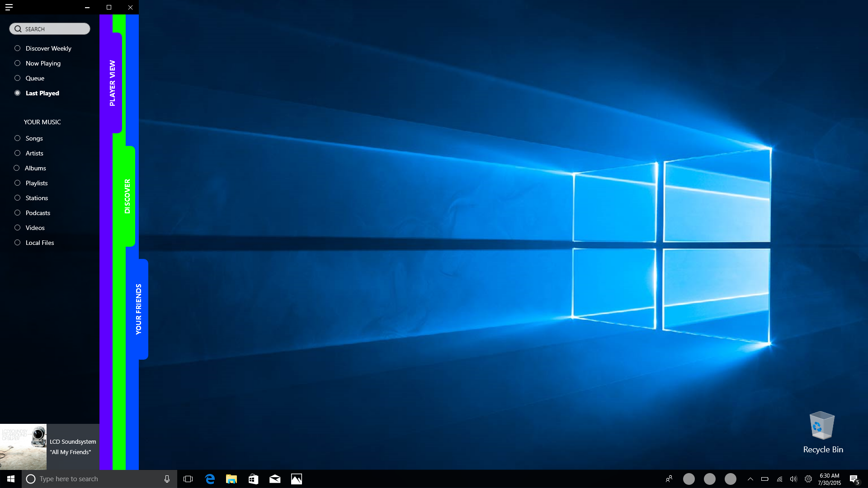Open the Mail app taskbar icon
This screenshot has height=488, width=868.
tap(275, 479)
